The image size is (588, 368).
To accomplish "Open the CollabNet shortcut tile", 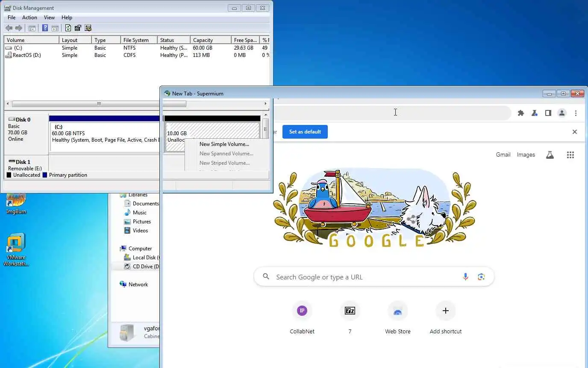I will [302, 318].
